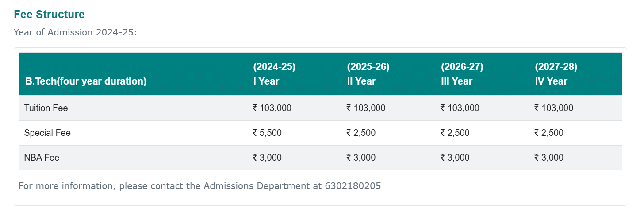Click the (2026-27) III Year column header
Screen dimensions: 644x216
462,74
